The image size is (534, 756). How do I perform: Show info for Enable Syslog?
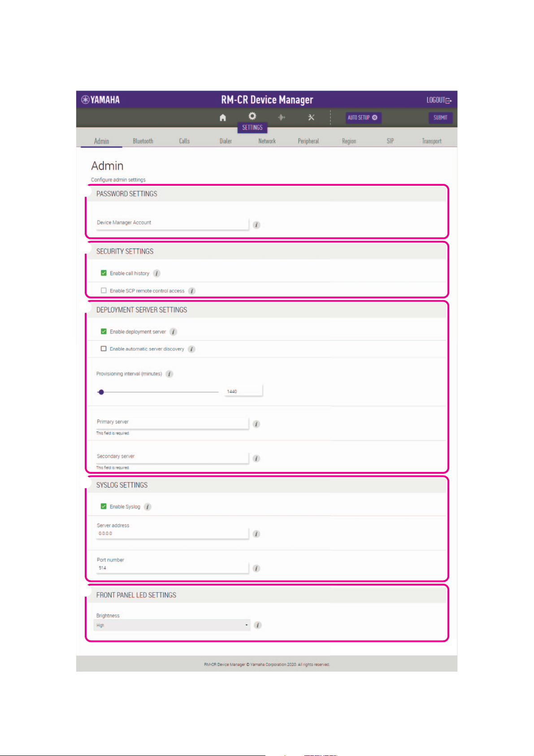click(x=148, y=507)
